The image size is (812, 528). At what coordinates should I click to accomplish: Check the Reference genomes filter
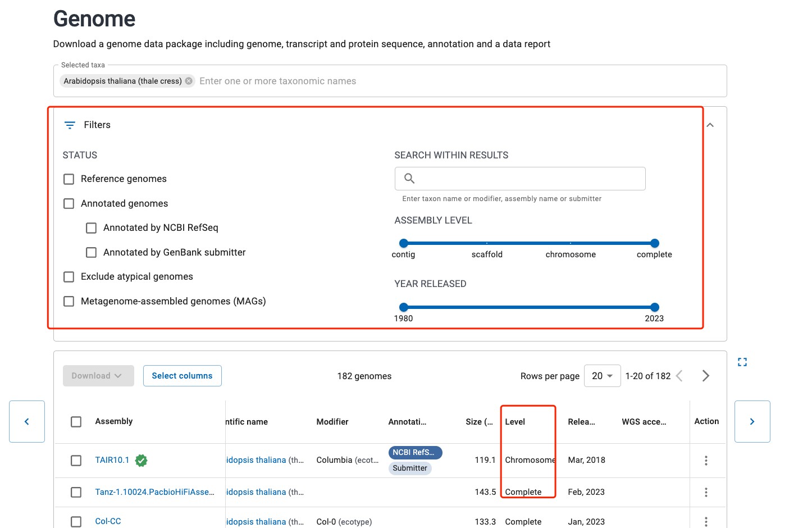[x=69, y=179]
